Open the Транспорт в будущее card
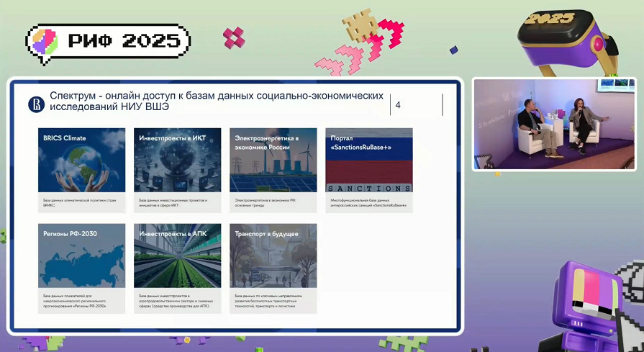The image size is (644, 352). [273, 256]
